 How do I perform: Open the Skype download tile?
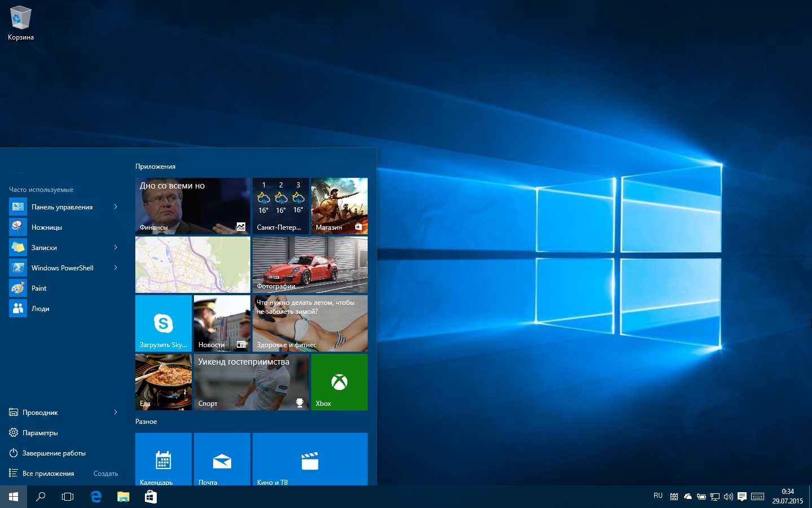click(163, 323)
